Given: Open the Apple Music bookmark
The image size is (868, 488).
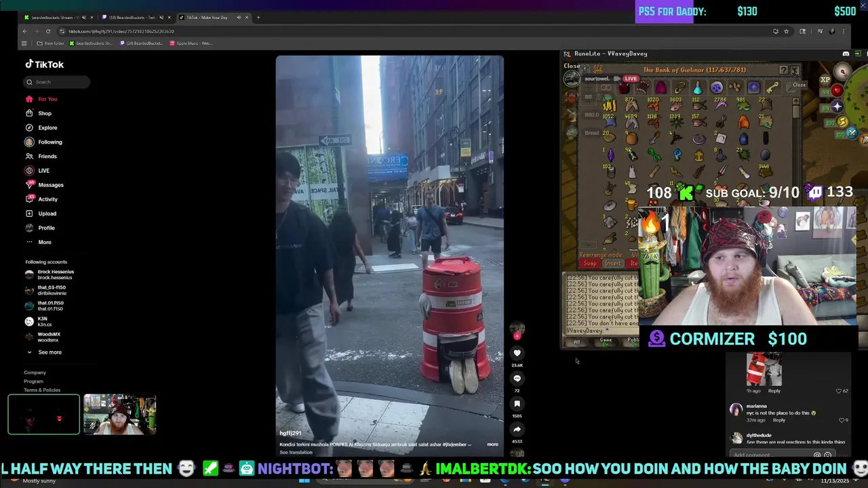Looking at the screenshot, I should (x=191, y=43).
